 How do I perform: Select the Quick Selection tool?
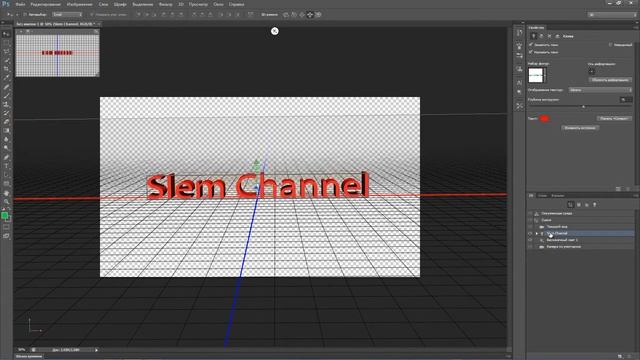pyautogui.click(x=6, y=60)
